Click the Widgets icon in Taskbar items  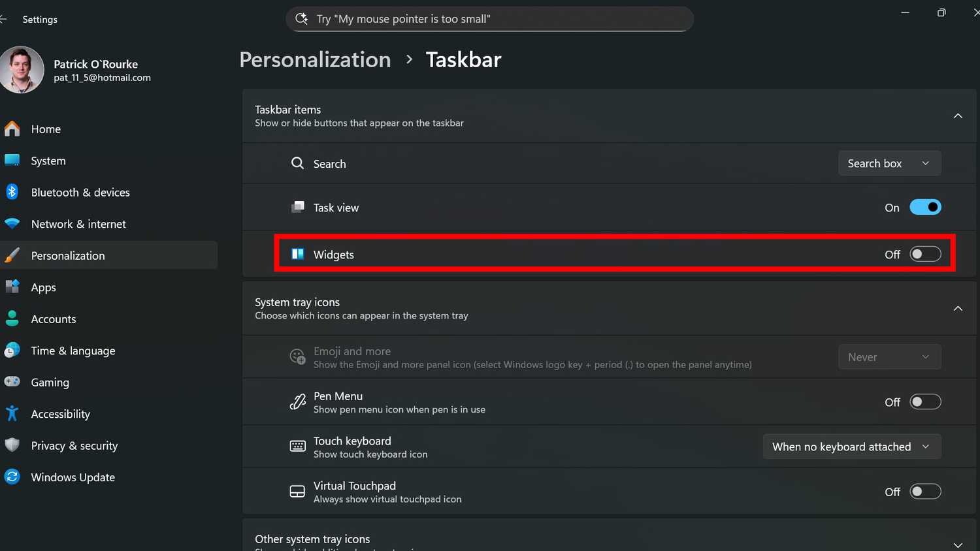[x=297, y=254]
